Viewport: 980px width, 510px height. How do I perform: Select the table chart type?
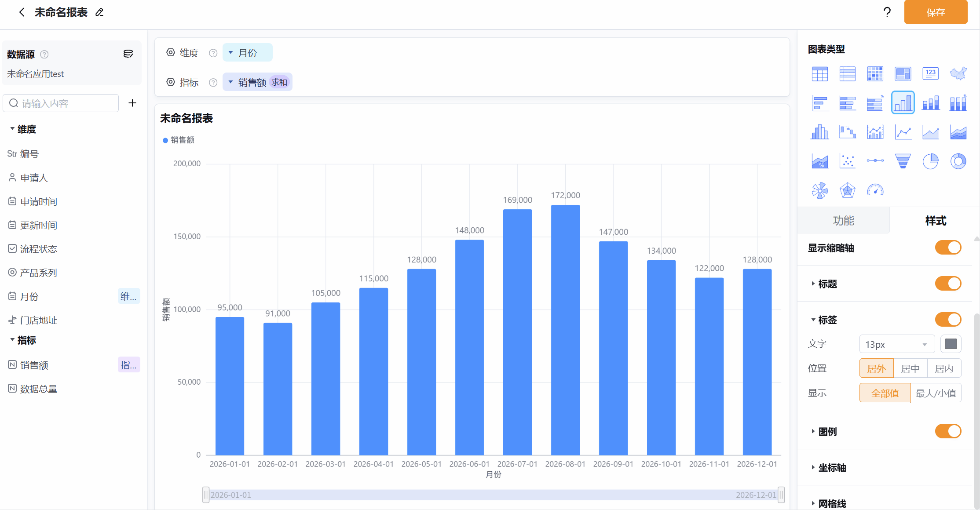[819, 74]
